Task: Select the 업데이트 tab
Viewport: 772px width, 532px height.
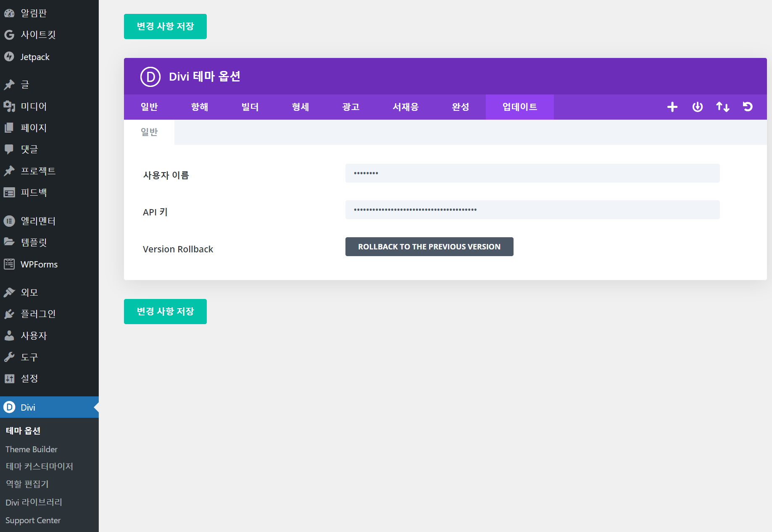Action: click(x=520, y=107)
